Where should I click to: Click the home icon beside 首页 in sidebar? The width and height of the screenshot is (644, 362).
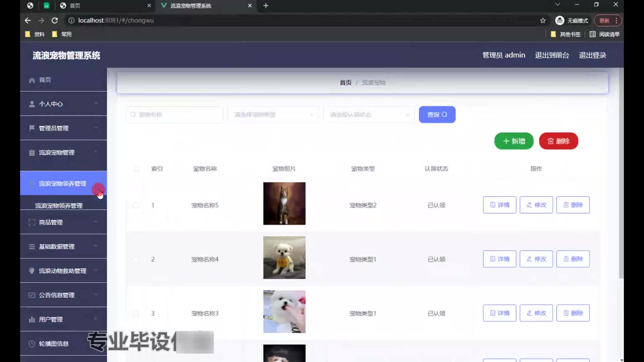click(x=32, y=80)
